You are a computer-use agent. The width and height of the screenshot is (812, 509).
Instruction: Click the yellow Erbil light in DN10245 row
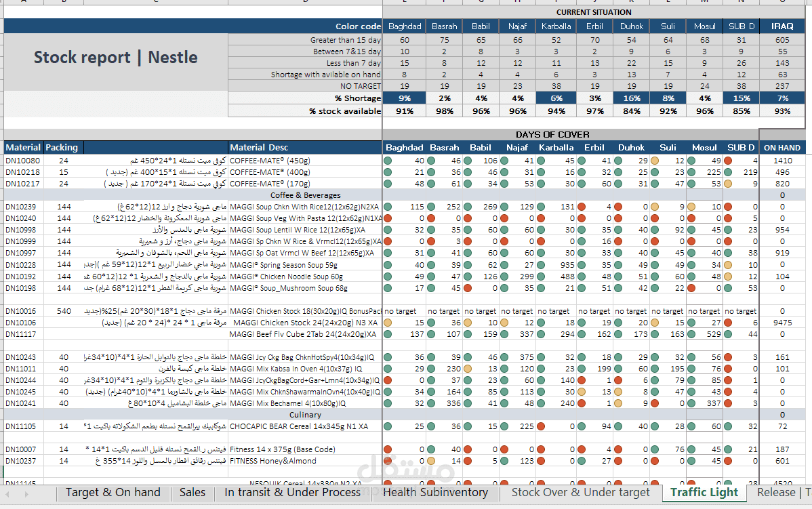(x=582, y=392)
